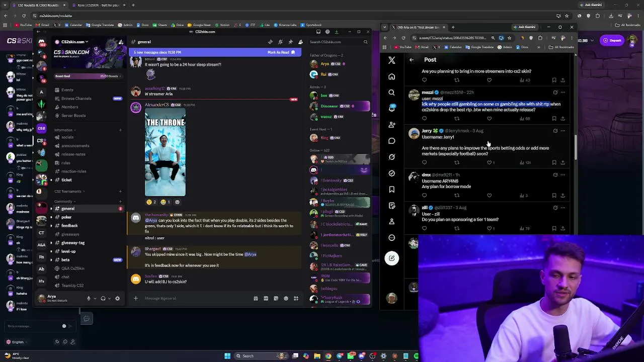This screenshot has width=644, height=362.
Task: Open more options on mezzi's post
Action: tap(562, 93)
